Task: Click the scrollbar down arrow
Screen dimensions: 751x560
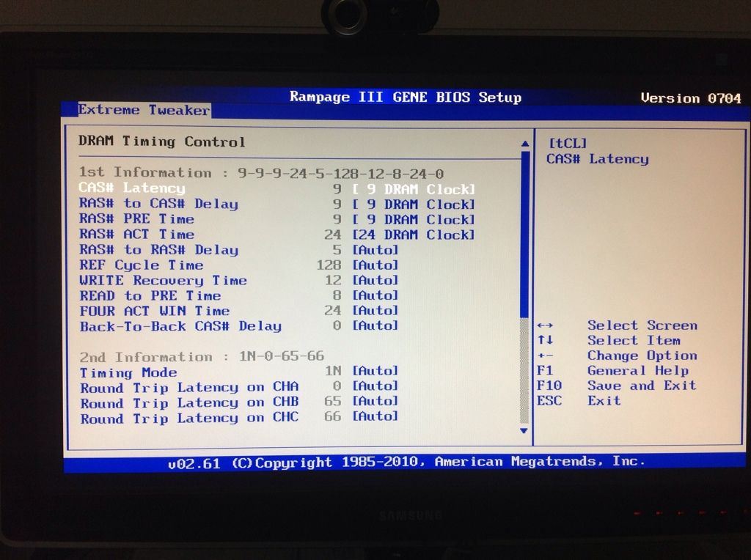Action: tap(524, 430)
